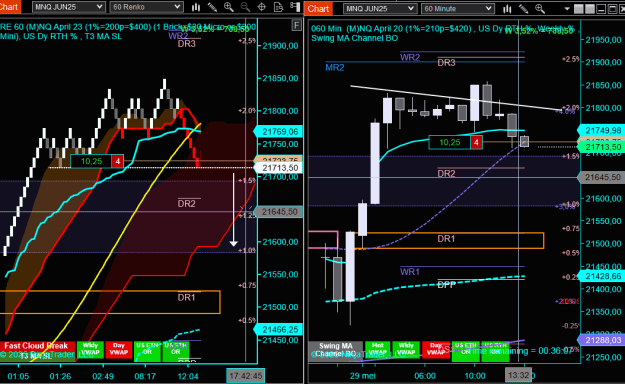Toggle Day VWAP button on 60 Minute chart
This screenshot has height=384, width=625.
[x=436, y=349]
